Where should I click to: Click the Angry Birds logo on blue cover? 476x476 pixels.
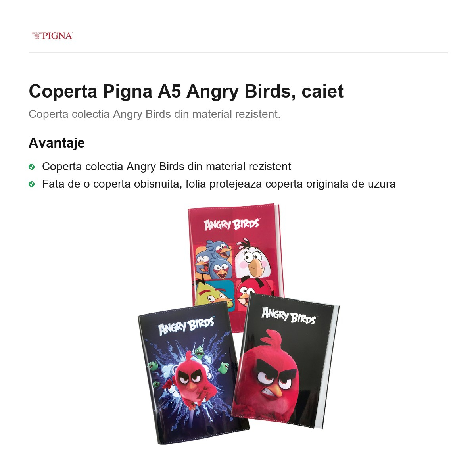pyautogui.click(x=186, y=326)
